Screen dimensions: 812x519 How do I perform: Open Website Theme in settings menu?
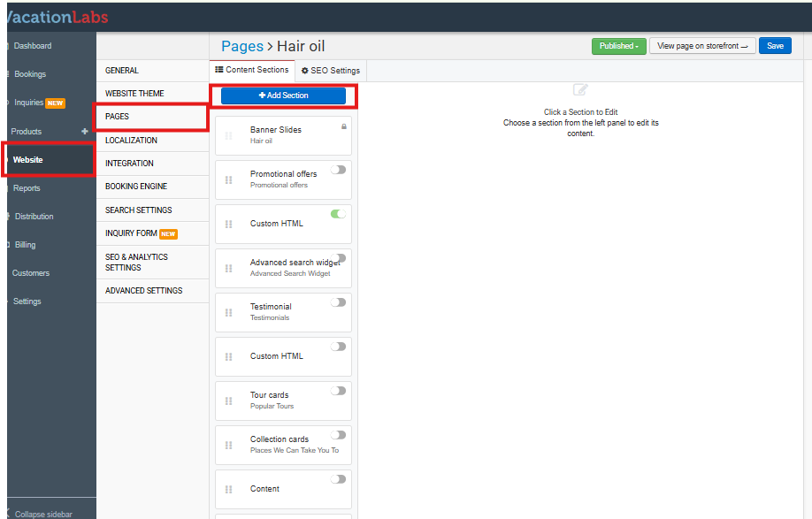click(x=134, y=94)
